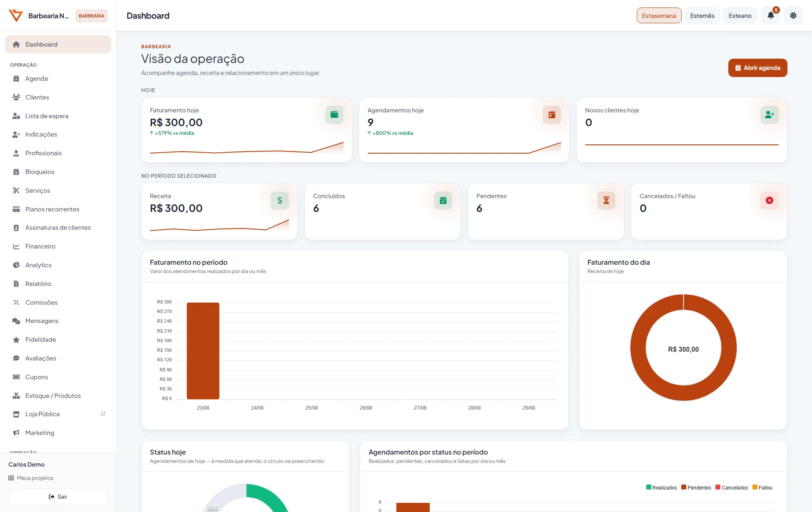Open the Loja Pública menu item

(58, 414)
